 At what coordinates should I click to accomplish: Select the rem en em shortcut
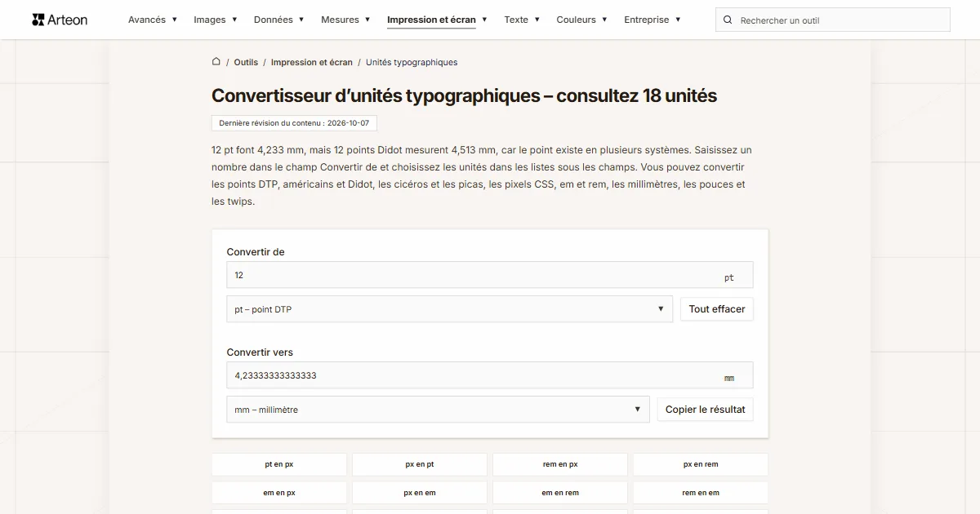tap(701, 493)
